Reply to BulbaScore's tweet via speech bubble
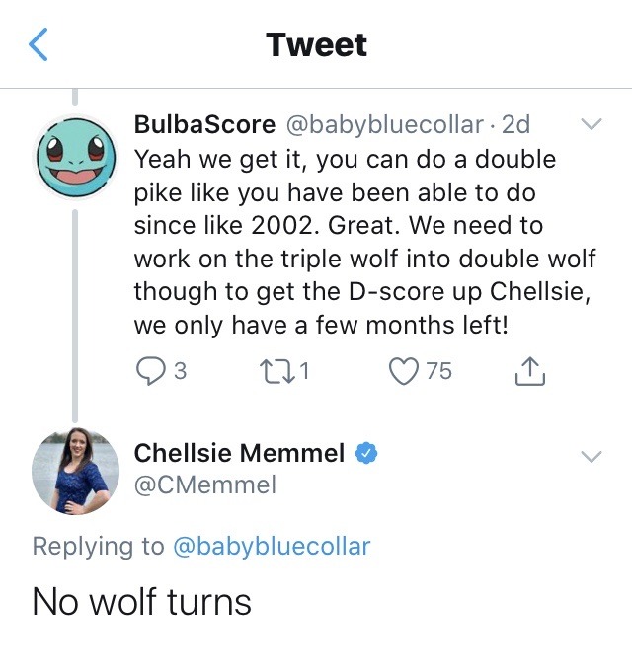Screen dimensions: 632x672 (150, 371)
